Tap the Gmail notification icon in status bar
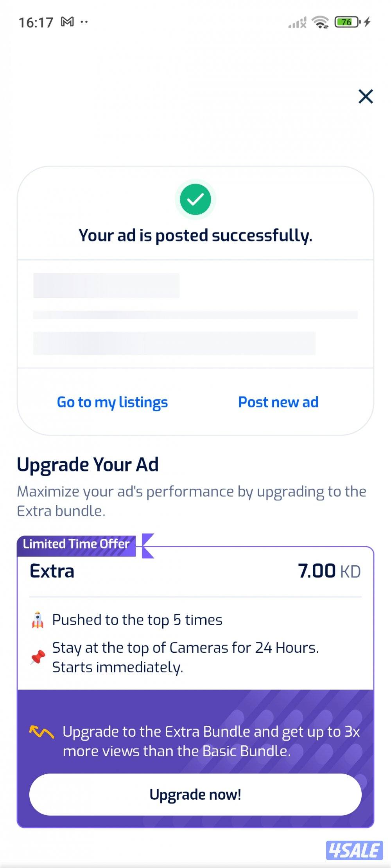 point(67,22)
